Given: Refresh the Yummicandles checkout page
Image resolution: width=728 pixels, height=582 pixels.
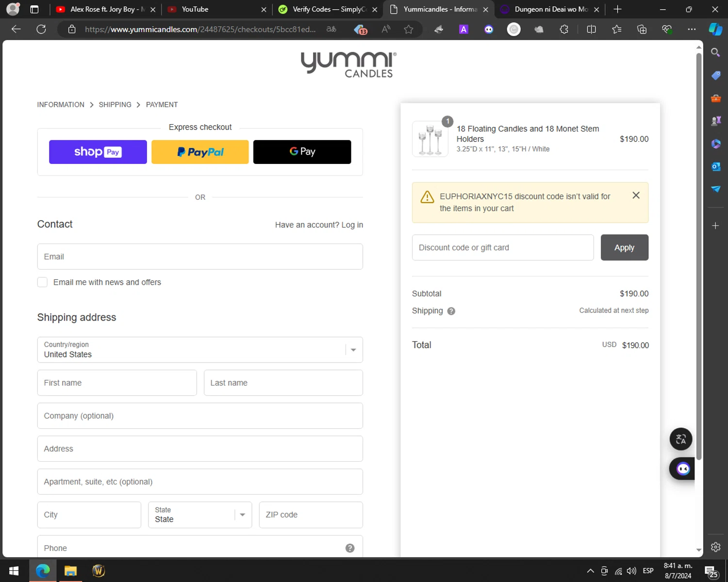Looking at the screenshot, I should click(x=41, y=29).
